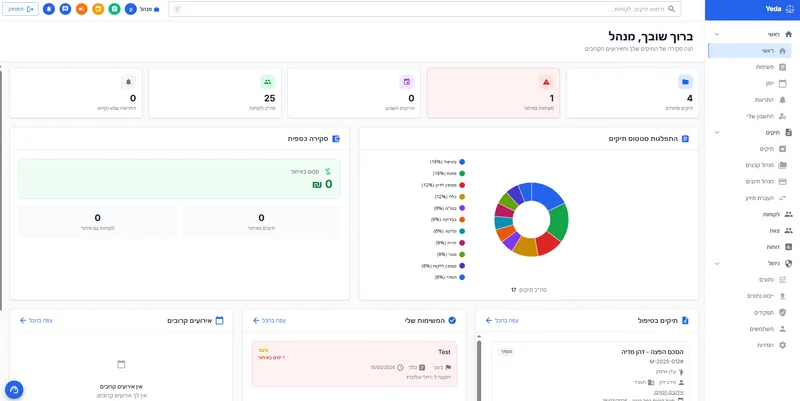Image resolution: width=800 pixels, height=401 pixels.
Task: Click the red legend dot in status chart
Action: click(x=462, y=184)
